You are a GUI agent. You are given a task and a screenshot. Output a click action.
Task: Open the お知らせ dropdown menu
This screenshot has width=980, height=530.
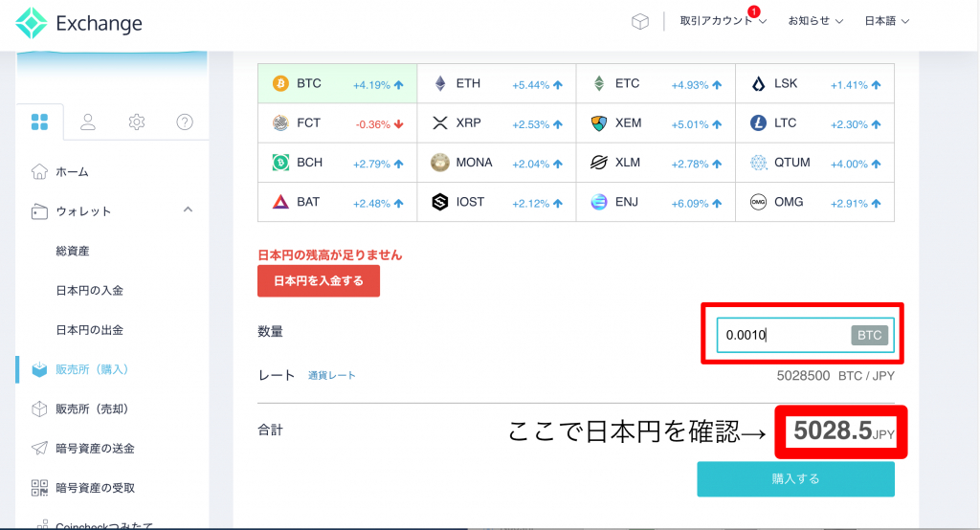click(814, 21)
